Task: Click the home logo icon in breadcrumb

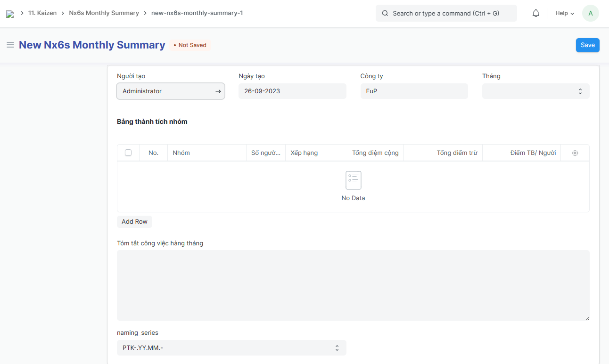Action: coord(10,14)
